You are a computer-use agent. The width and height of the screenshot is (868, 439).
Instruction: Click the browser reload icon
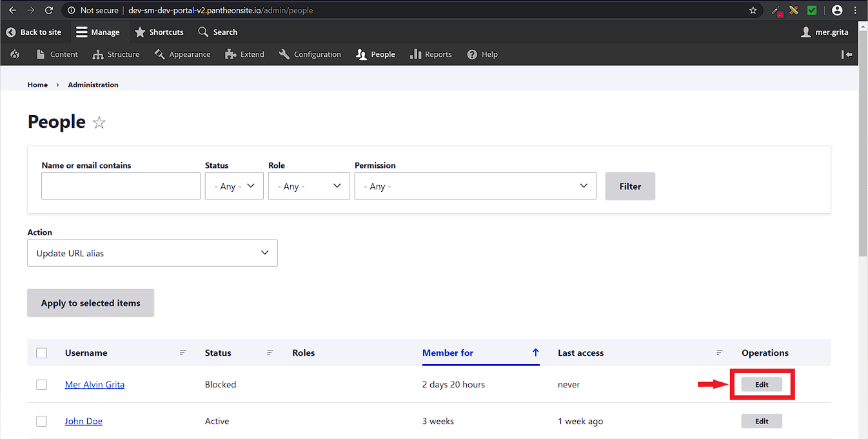[x=49, y=10]
